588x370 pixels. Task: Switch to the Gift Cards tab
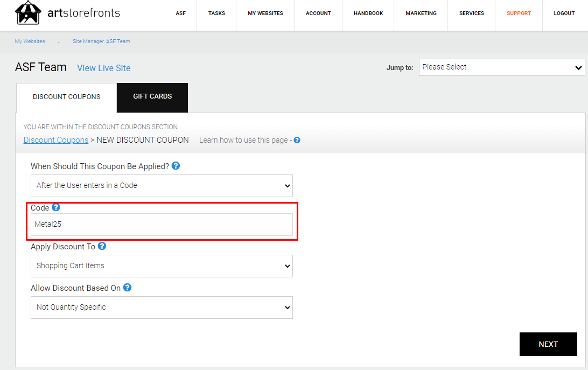click(152, 97)
